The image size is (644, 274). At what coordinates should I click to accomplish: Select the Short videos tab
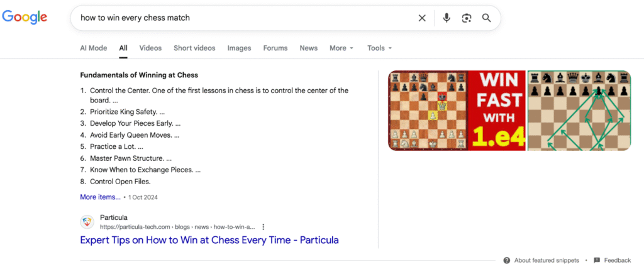coord(194,48)
